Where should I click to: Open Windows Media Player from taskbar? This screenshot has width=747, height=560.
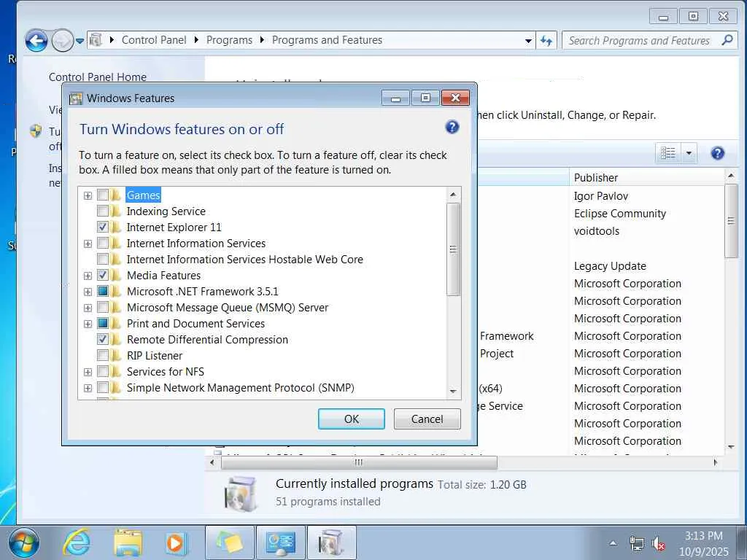[x=175, y=542]
